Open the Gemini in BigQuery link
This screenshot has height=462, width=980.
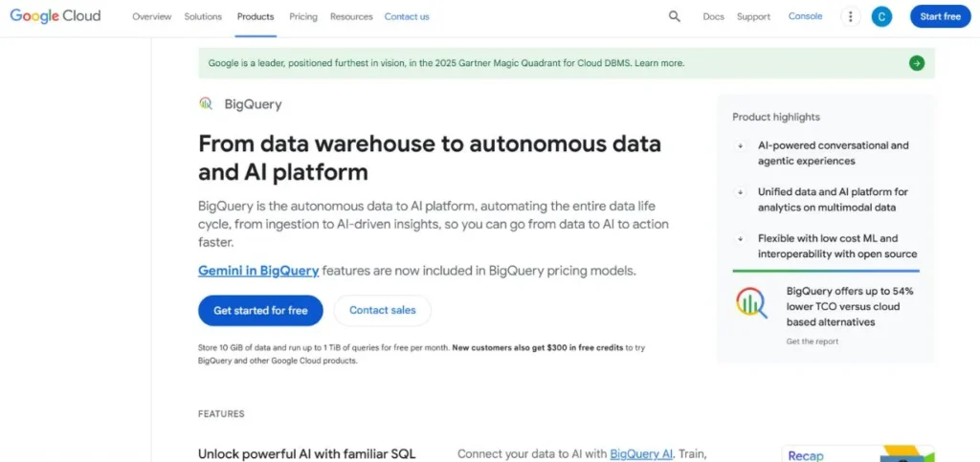pos(258,271)
